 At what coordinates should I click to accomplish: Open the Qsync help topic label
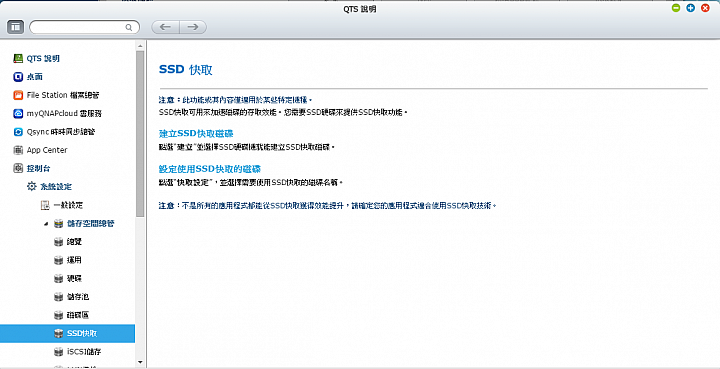61,132
